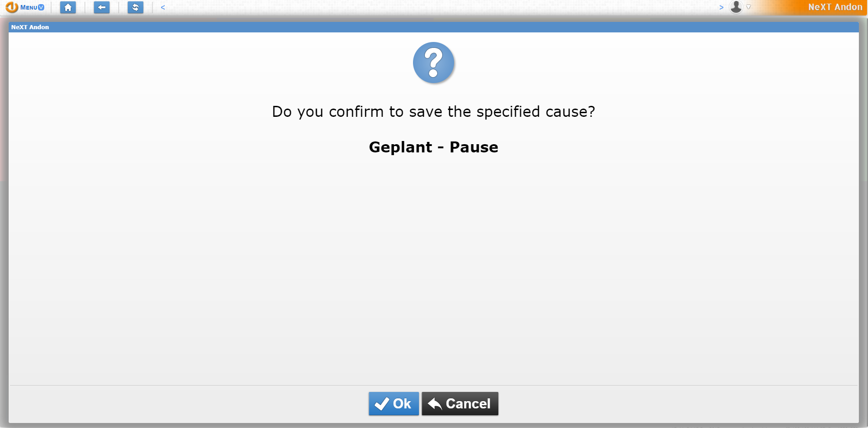
Task: Open the user profile avatar icon
Action: [737, 7]
